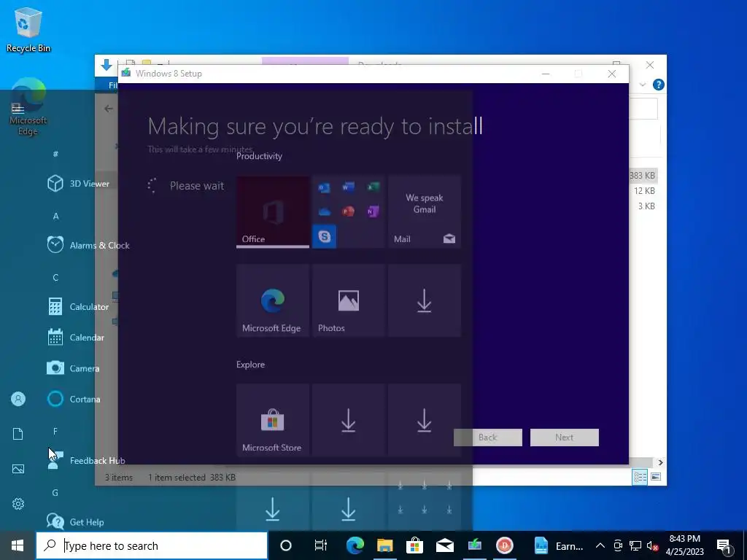Click the Windows Start button
The width and height of the screenshot is (747, 560).
(x=18, y=545)
